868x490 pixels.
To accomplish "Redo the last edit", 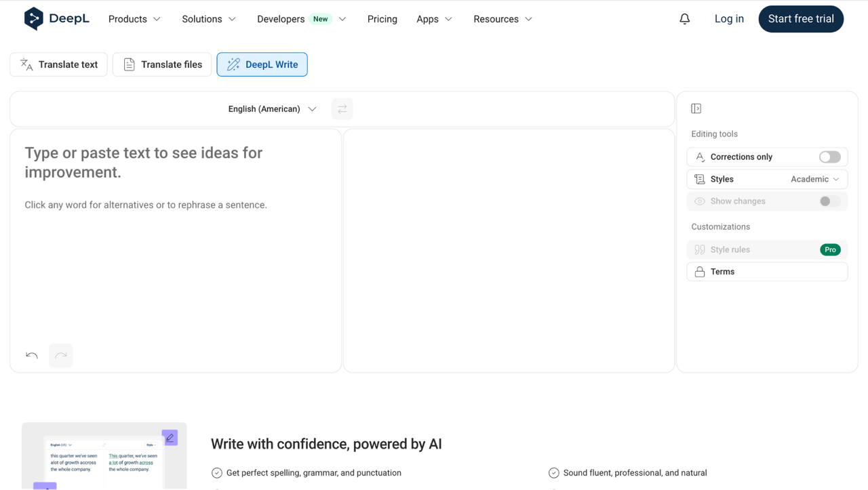I will point(61,355).
